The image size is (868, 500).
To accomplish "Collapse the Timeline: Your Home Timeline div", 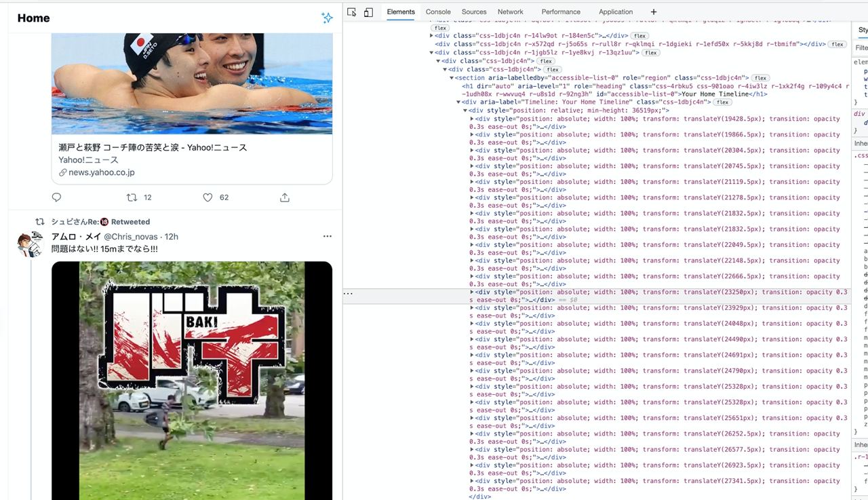I will (458, 102).
